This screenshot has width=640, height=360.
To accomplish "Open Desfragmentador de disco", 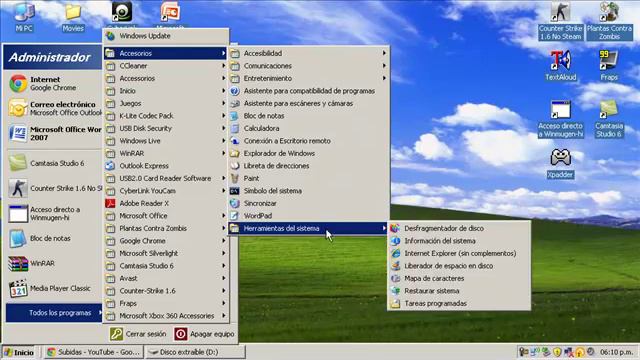I will 459,229.
